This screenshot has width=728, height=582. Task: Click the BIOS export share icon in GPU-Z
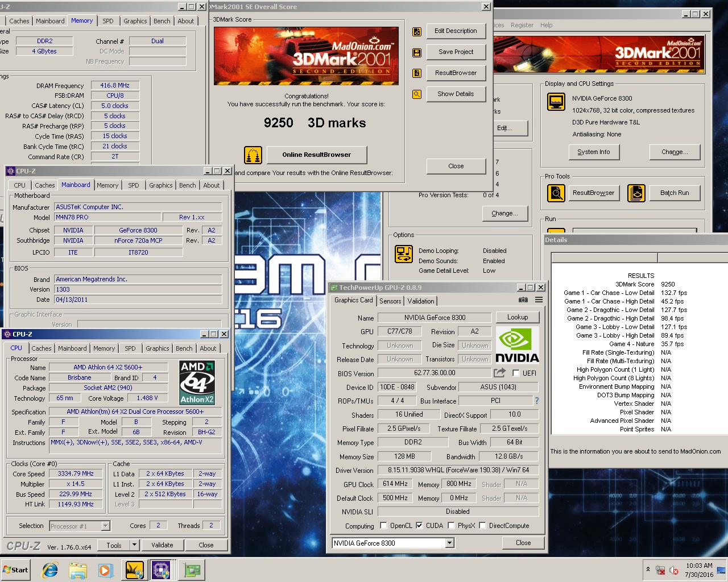click(x=499, y=373)
